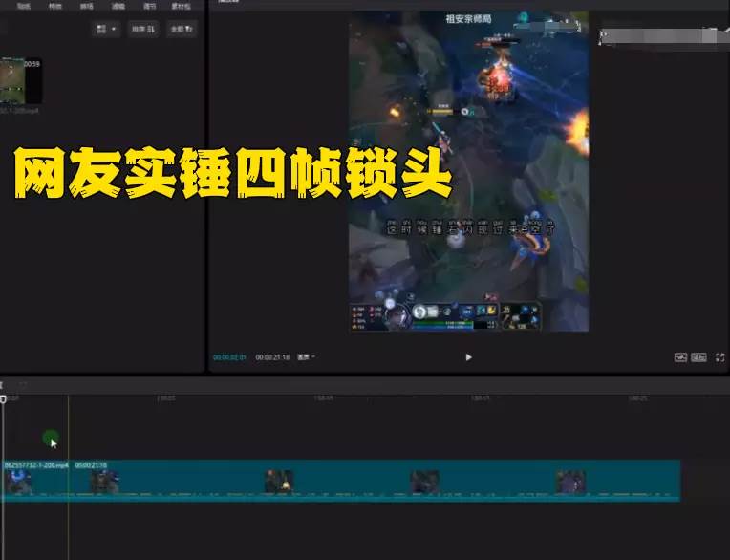Select the last frame thumbnail of the timeline clip
The height and width of the screenshot is (560, 730).
570,482
